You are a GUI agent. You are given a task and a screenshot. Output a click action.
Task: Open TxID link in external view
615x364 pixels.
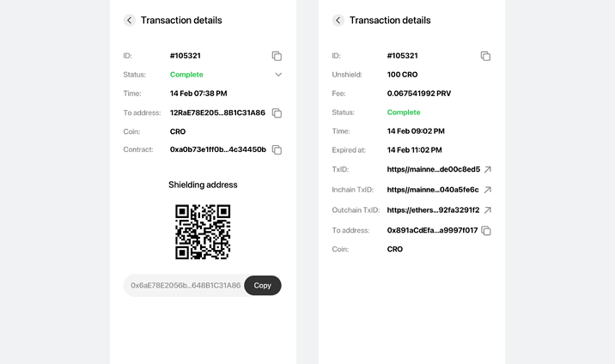pyautogui.click(x=488, y=169)
